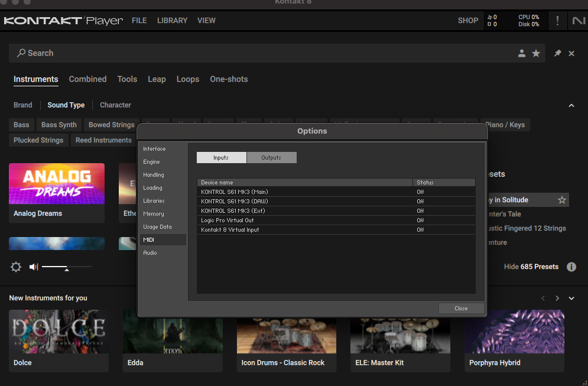
Task: Select the Instruments tab
Action: point(36,79)
